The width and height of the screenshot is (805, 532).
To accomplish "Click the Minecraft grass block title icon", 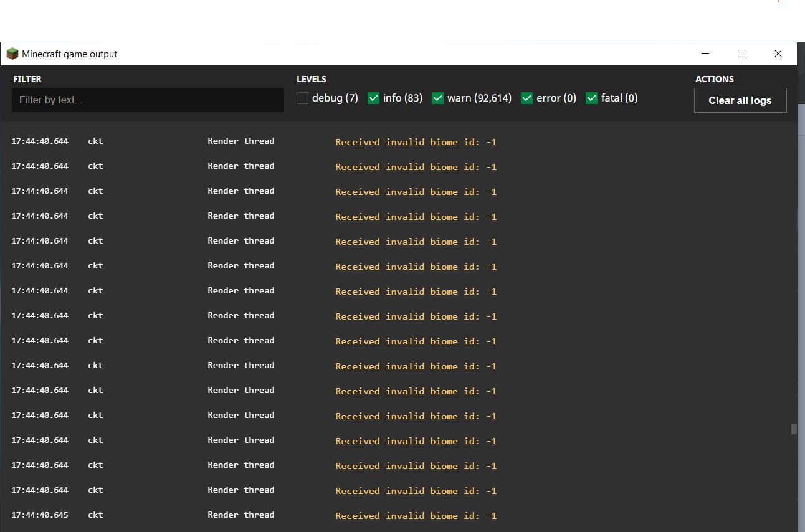I will (12, 54).
